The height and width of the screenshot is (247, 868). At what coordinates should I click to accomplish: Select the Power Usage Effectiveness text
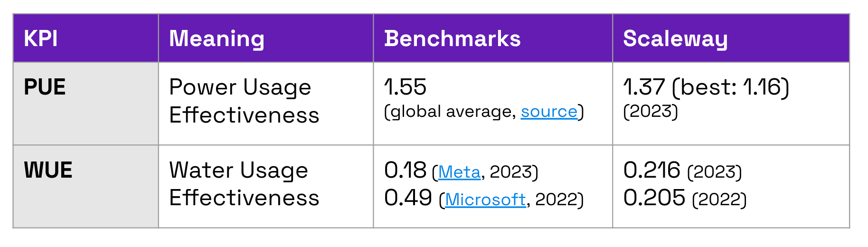(x=244, y=101)
